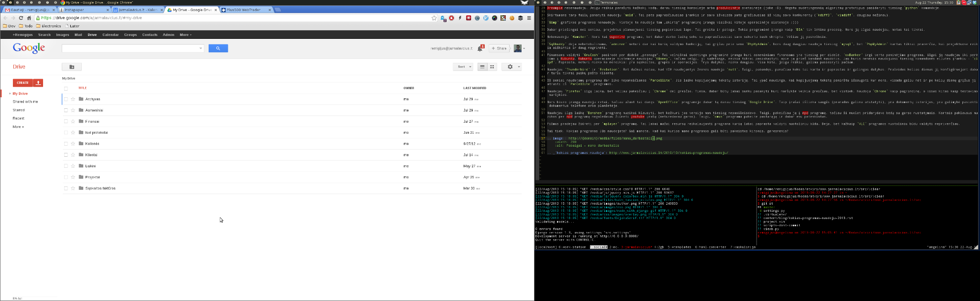Screen dimensions: 980x301
Task: Open Chrome's hamburger menu
Action: [529, 18]
